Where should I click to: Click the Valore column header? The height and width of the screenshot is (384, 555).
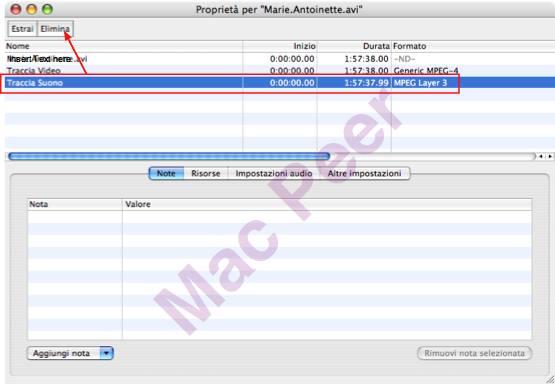327,205
